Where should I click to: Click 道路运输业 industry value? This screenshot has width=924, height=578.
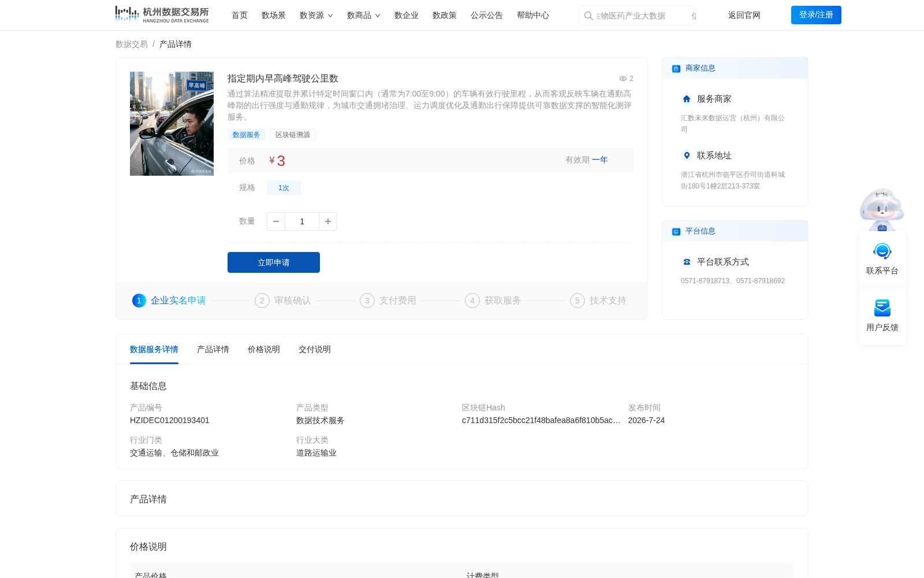(316, 453)
